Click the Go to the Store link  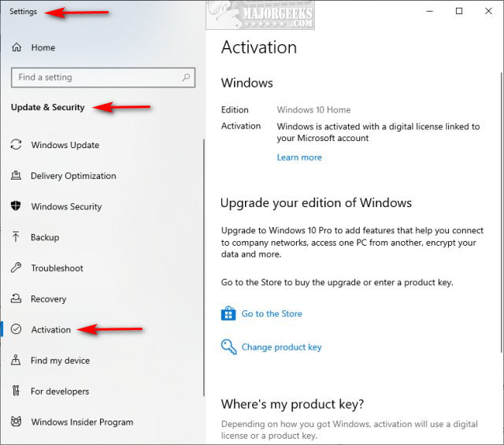tap(272, 313)
